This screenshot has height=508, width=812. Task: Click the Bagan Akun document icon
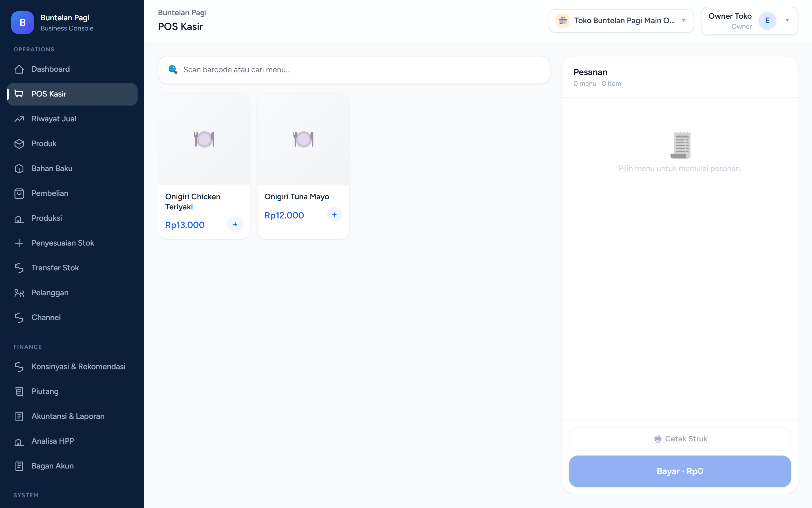coord(19,466)
